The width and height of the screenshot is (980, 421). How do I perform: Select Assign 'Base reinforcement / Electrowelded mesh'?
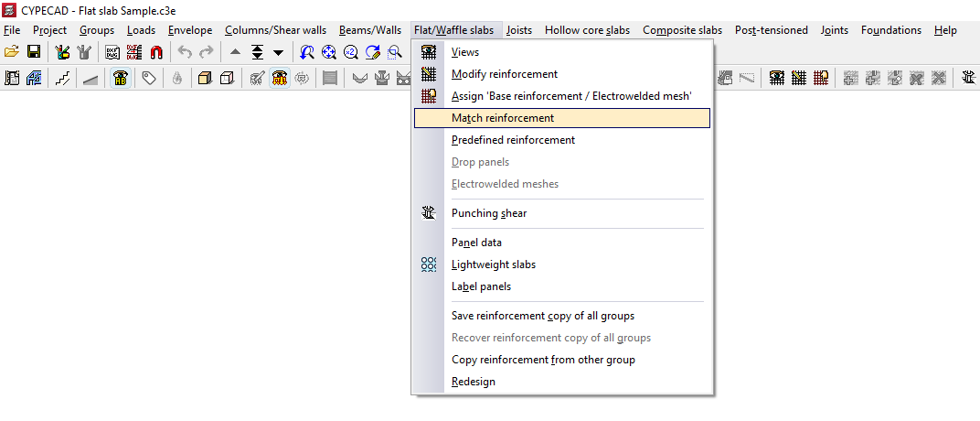click(x=562, y=96)
